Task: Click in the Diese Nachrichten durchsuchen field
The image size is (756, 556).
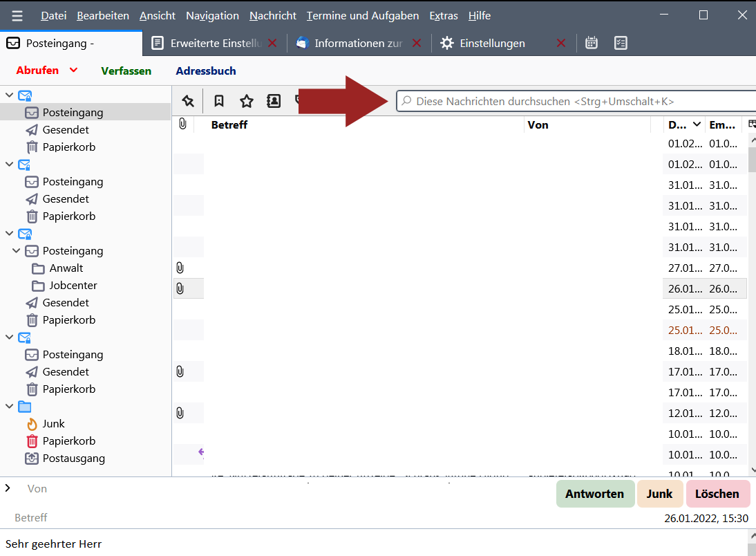Action: 576,102
